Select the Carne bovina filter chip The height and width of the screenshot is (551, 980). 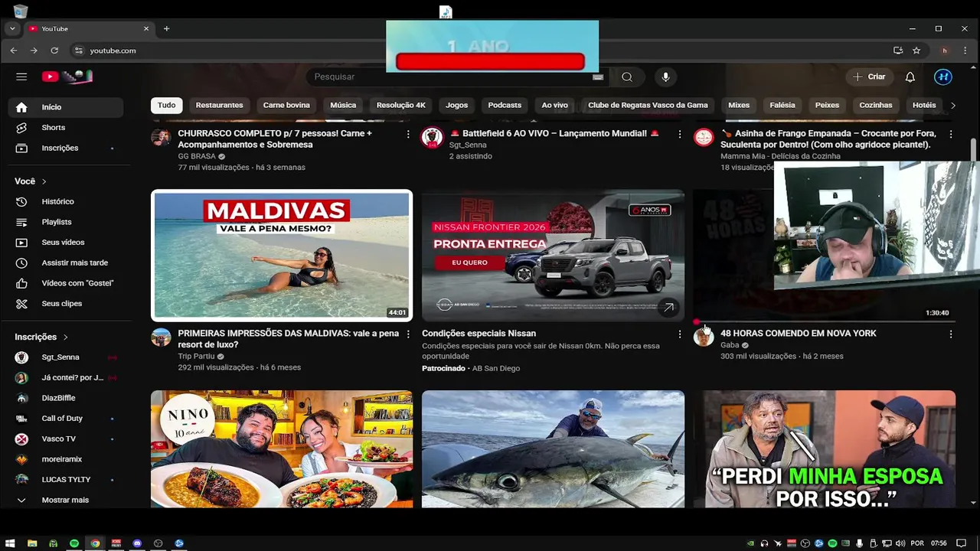coord(286,105)
